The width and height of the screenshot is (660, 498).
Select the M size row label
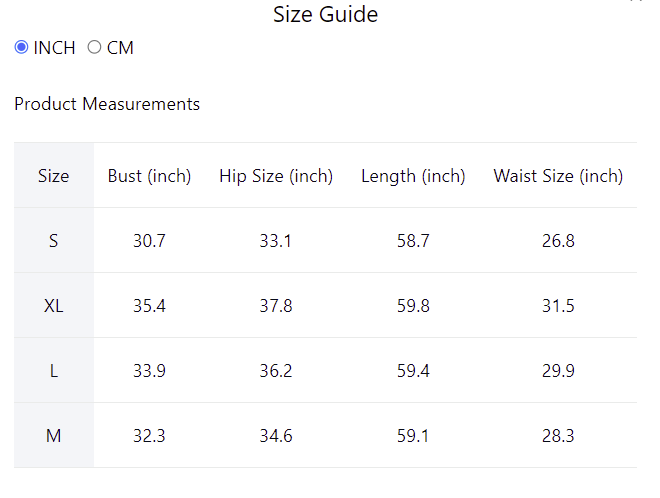tap(53, 436)
